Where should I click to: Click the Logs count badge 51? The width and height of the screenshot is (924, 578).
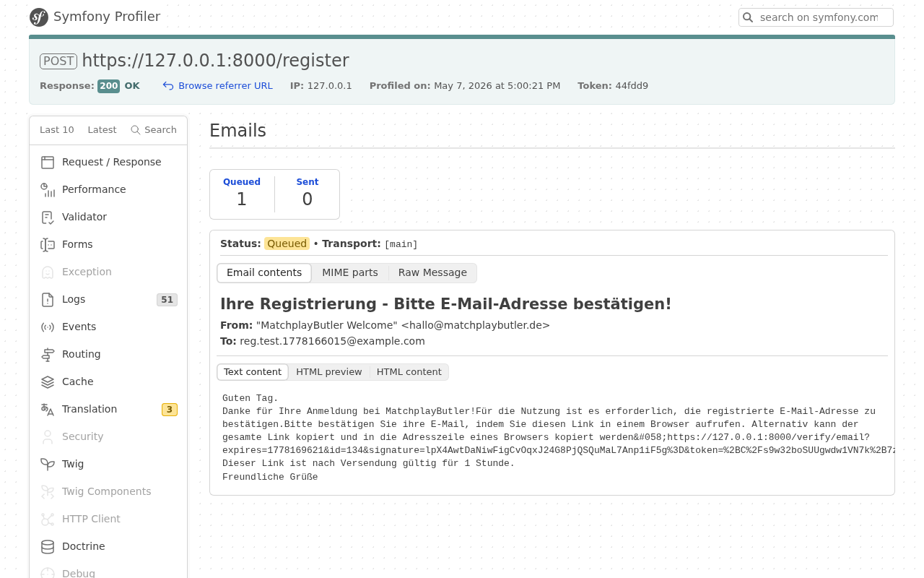[x=167, y=300]
